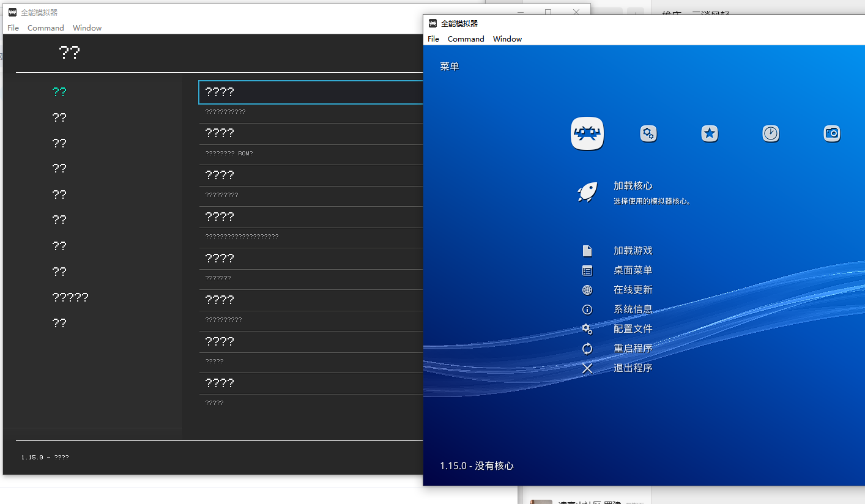Click the circular arrow icon beside 重启程序

coord(587,348)
